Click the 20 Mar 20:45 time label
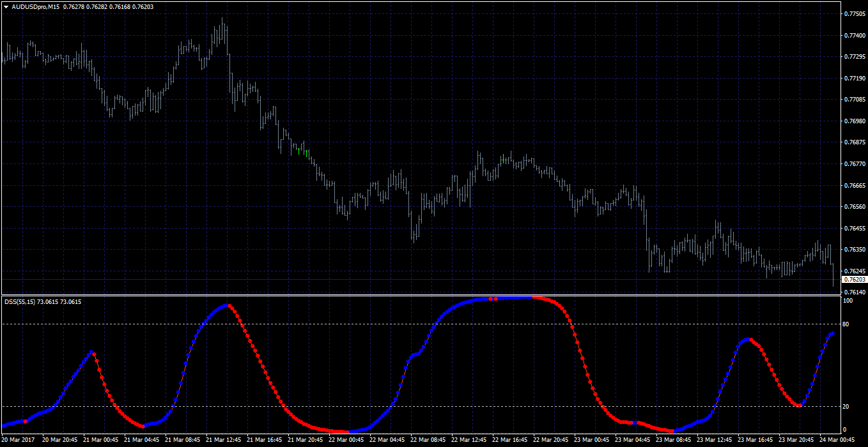 (x=60, y=440)
